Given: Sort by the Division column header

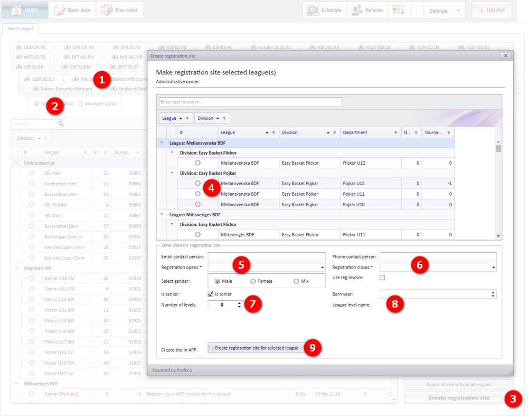Looking at the screenshot, I should (289, 132).
